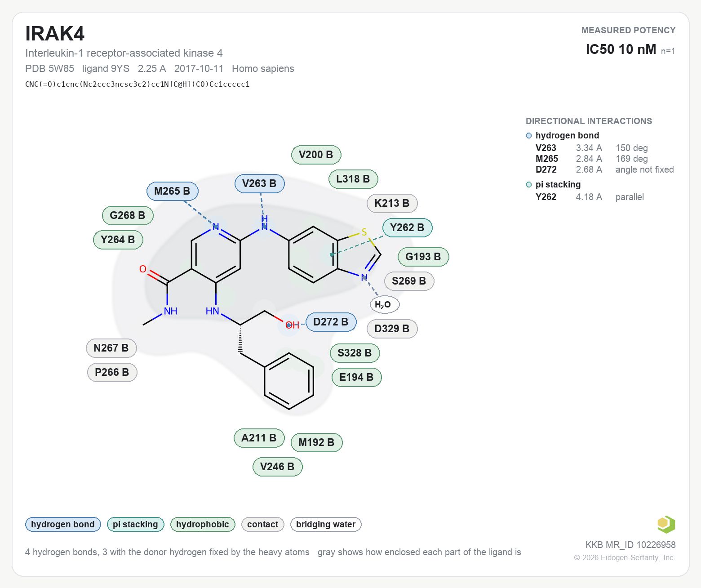The image size is (701, 588).
Task: Click the P266 B residue label
Action: tap(112, 372)
